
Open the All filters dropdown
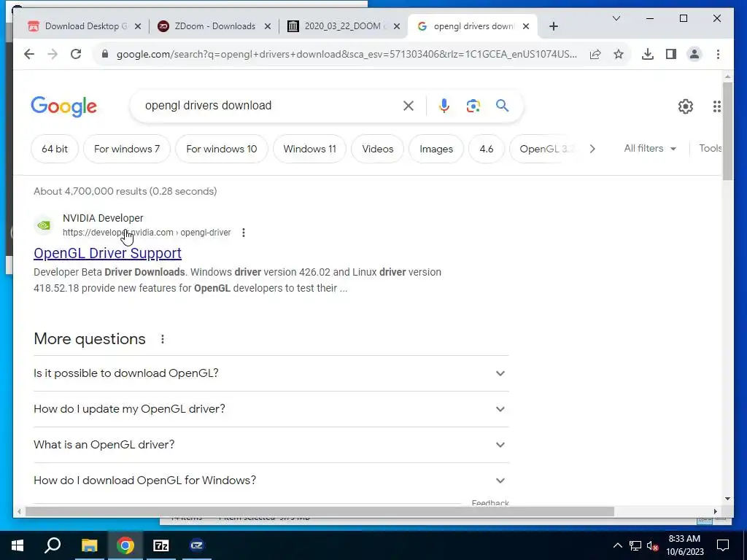(x=650, y=149)
